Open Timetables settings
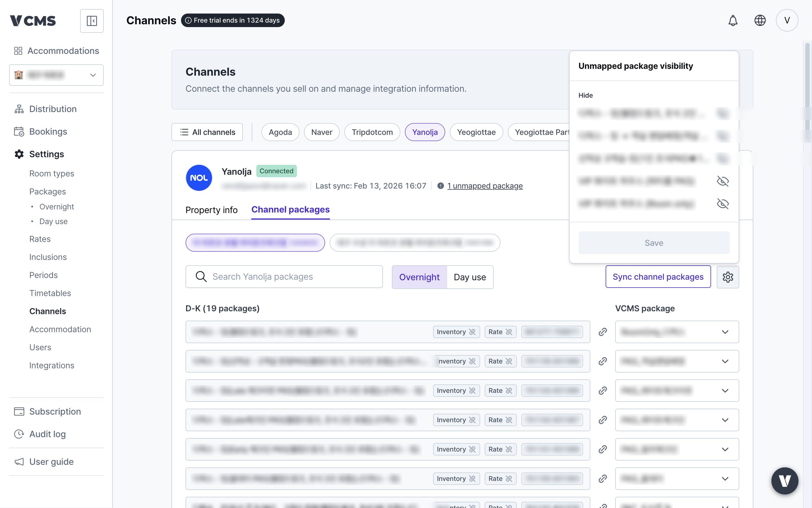 (x=50, y=293)
